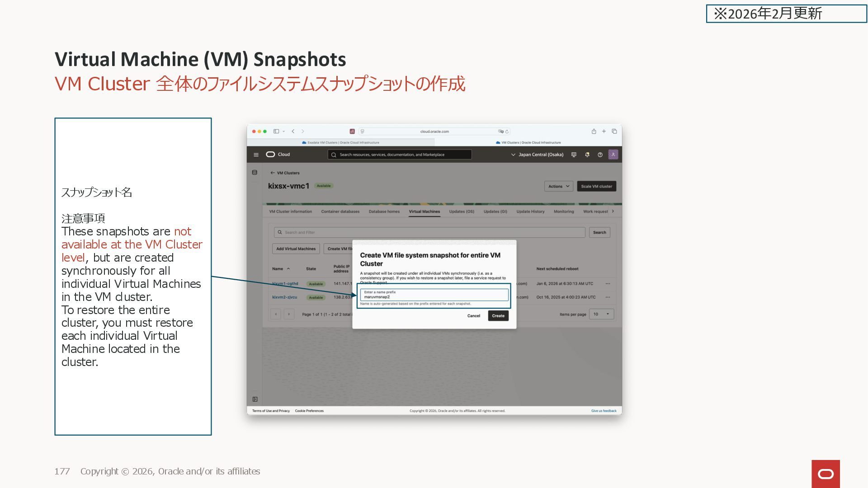Open a new browser tab with plus

pyautogui.click(x=604, y=131)
